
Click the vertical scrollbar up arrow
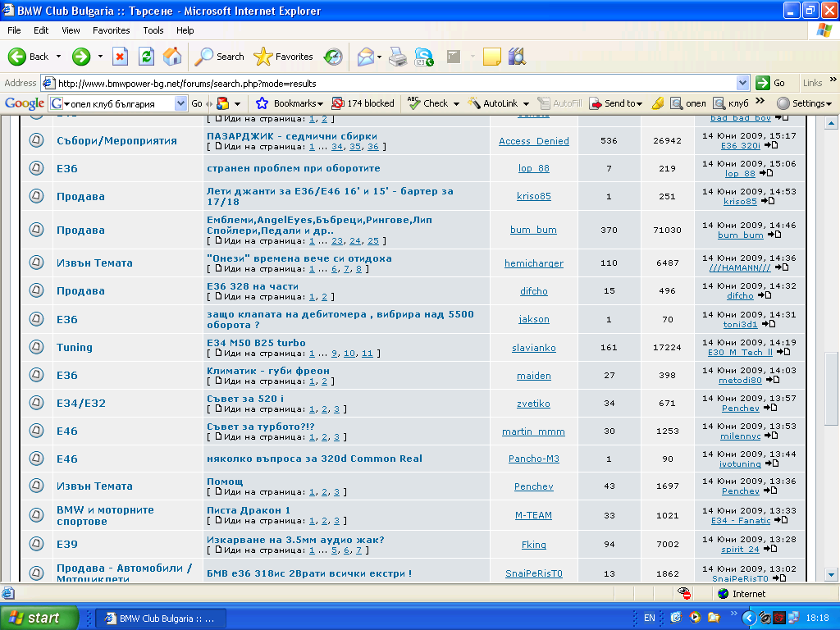coord(831,123)
